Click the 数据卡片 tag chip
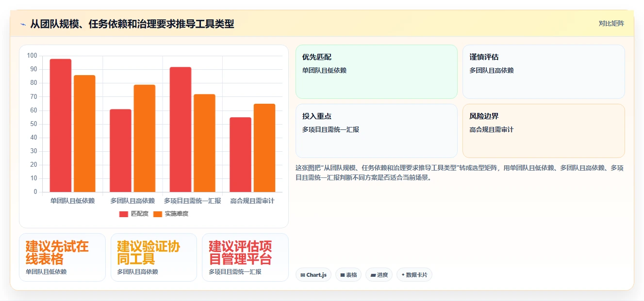Viewport: 644px width, 301px height. (x=414, y=275)
